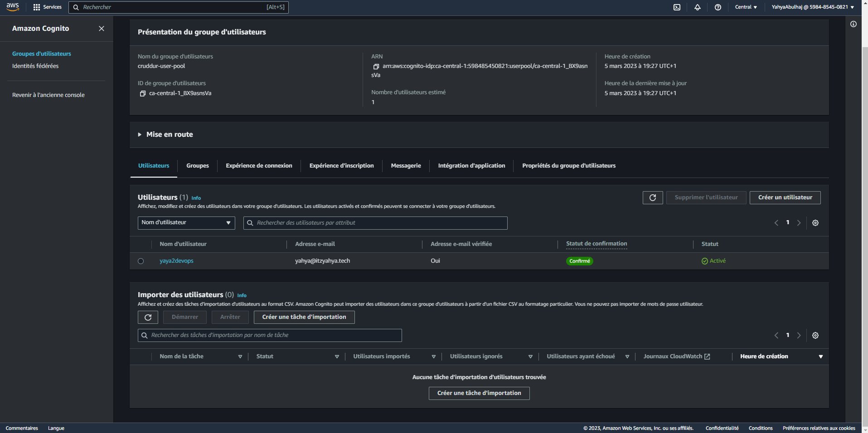The height and width of the screenshot is (433, 868).
Task: Copy the user pool ARN
Action: tap(376, 67)
